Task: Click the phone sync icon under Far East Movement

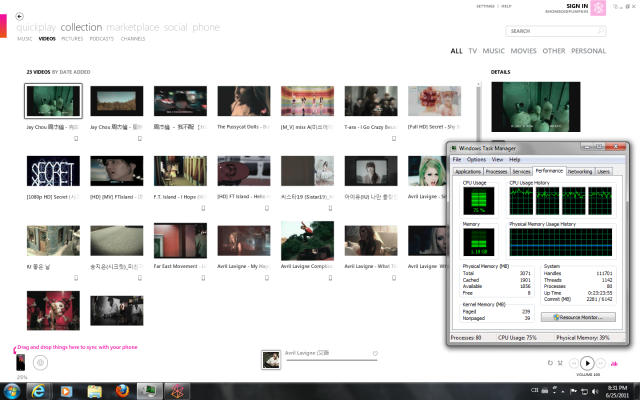Action: click(203, 278)
